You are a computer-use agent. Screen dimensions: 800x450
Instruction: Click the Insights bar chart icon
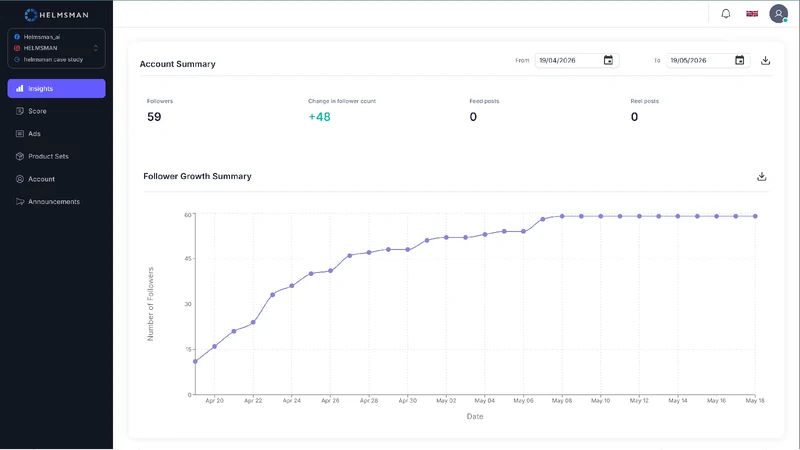[x=19, y=88]
